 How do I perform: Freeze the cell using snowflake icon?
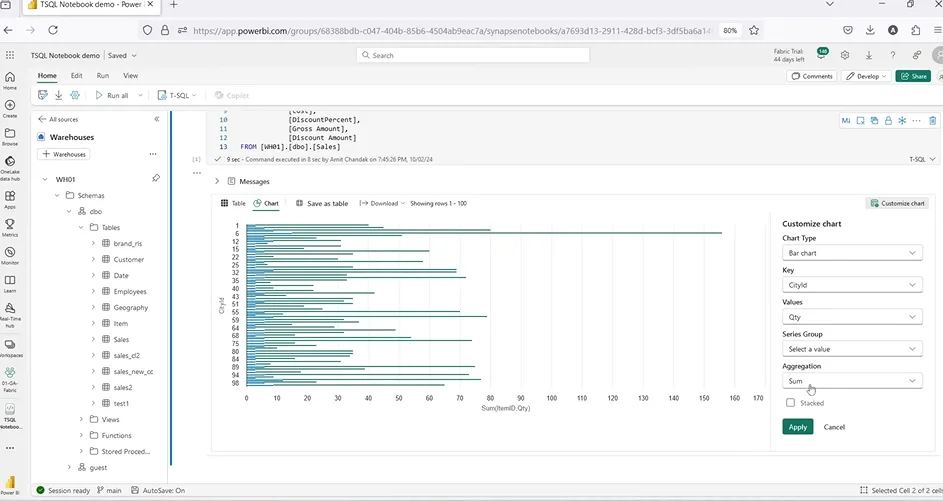(902, 120)
